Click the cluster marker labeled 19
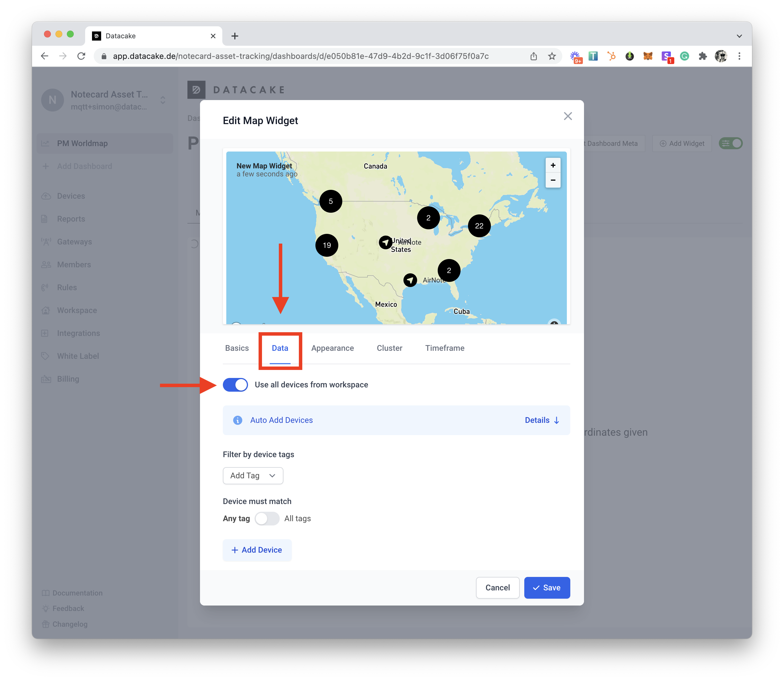The height and width of the screenshot is (681, 784). pos(327,245)
